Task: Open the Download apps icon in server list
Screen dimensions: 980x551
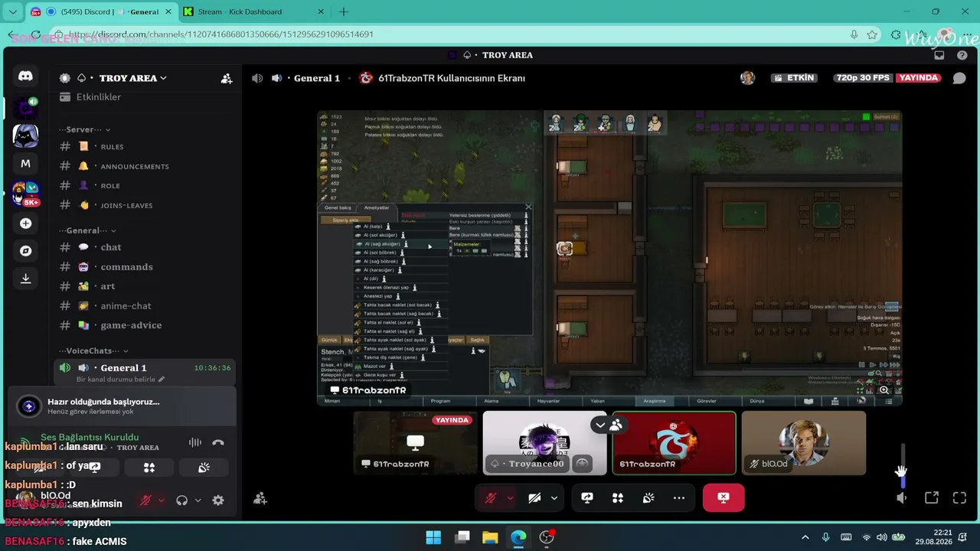Action: pos(25,279)
